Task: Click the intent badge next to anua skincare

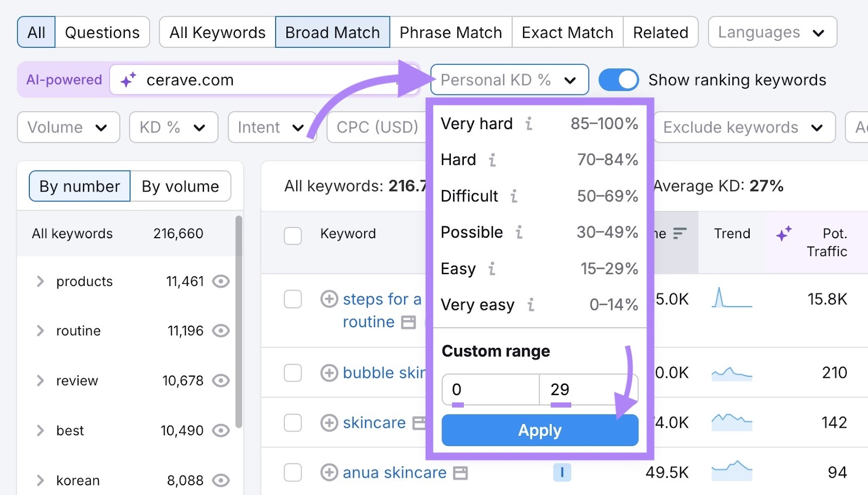Action: tap(562, 473)
